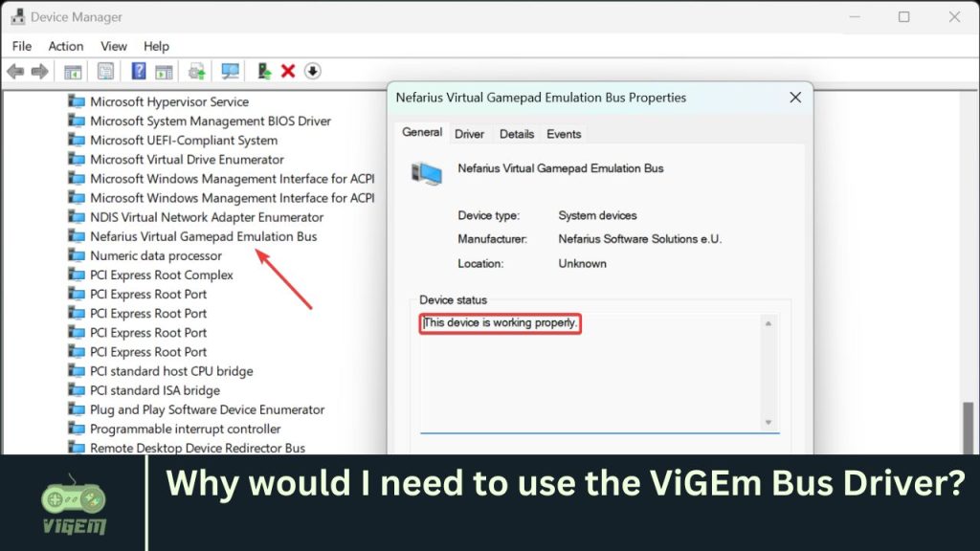Close the Properties dialog
Viewport: 980px width, 551px height.
coord(795,98)
